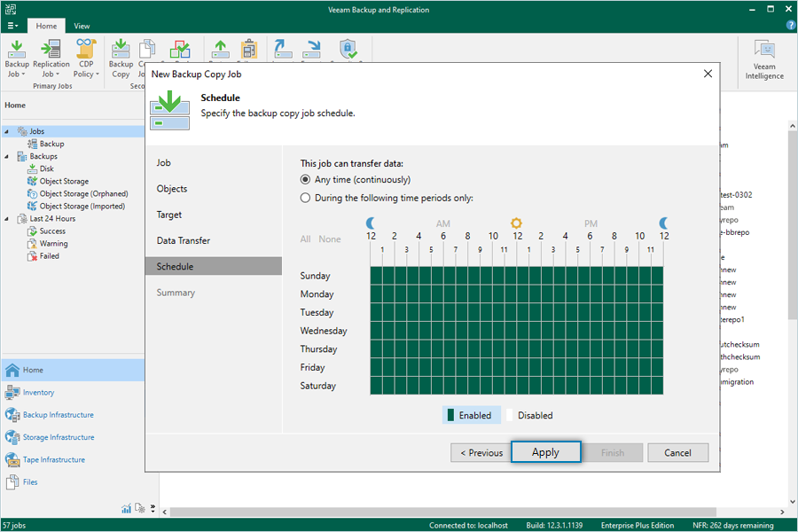
Task: Click the '57 jobs' status bar text
Action: (x=14, y=526)
